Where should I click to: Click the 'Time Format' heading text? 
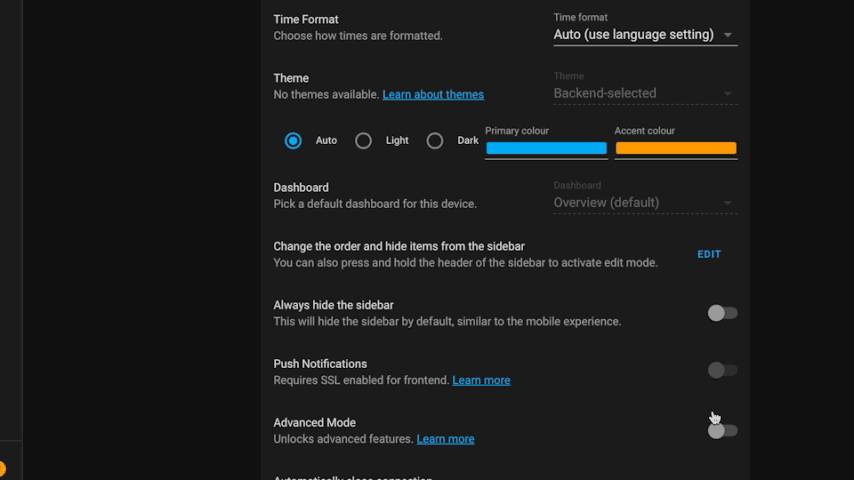pos(306,20)
